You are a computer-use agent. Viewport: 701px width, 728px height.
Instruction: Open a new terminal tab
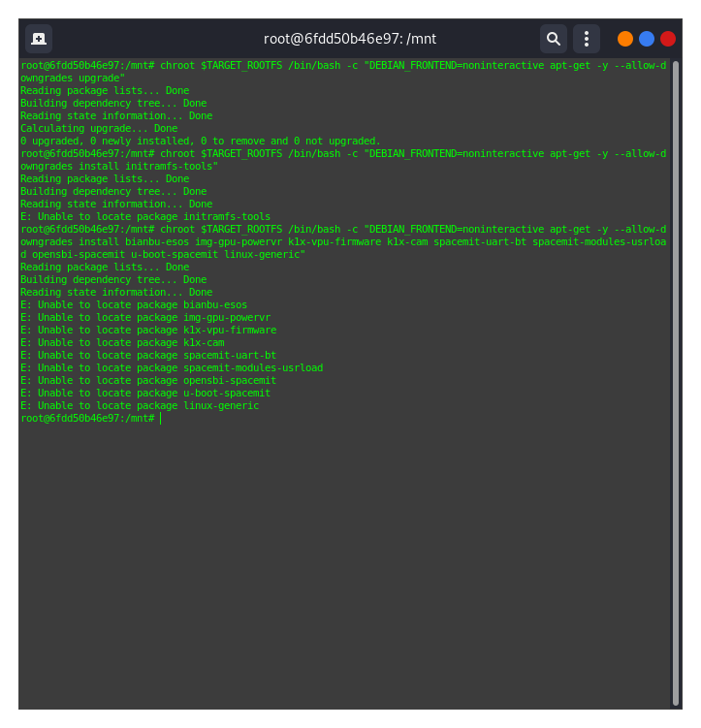pos(39,39)
